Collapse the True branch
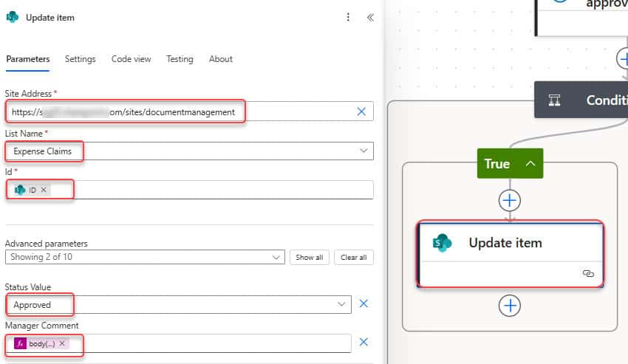Viewport: 628px width, 364px height. coord(530,163)
